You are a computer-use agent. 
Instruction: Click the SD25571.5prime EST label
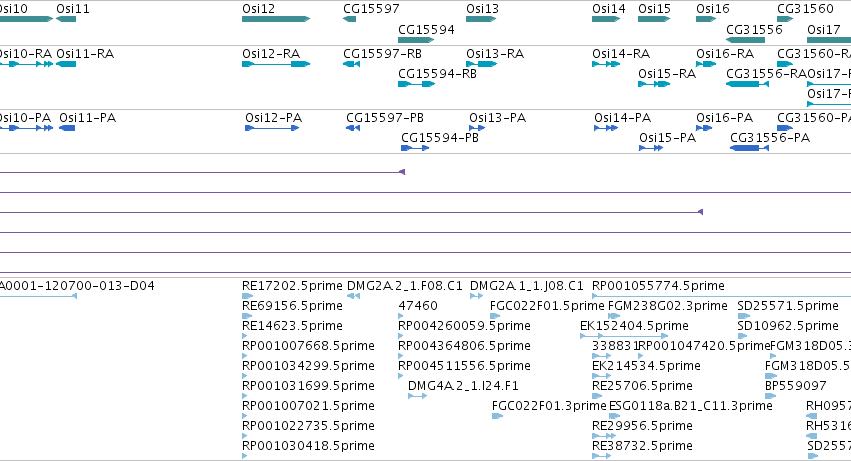788,306
